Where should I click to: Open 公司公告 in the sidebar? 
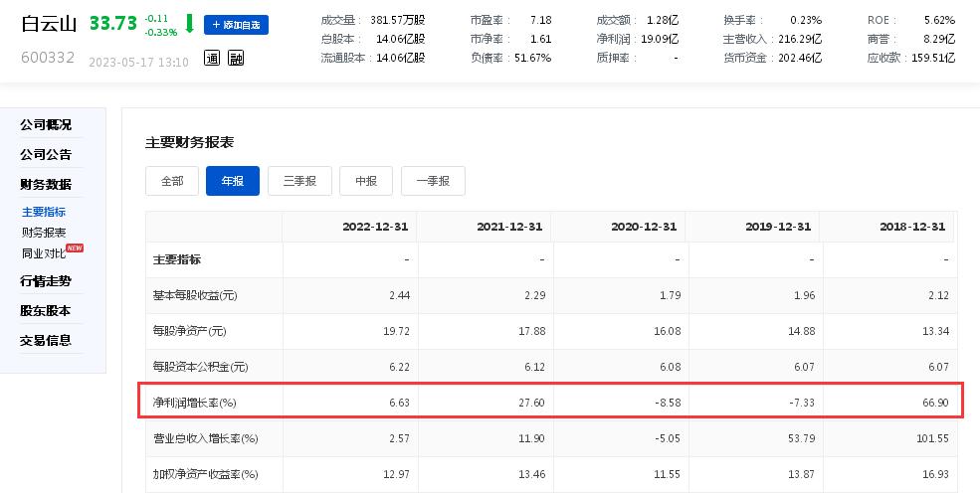[46, 155]
